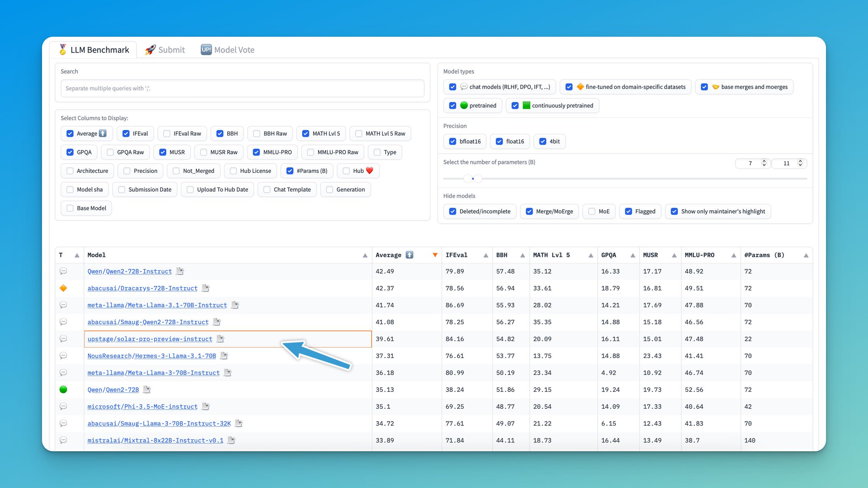Sort by Average using the orange arrow
The height and width of the screenshot is (488, 868).
(435, 255)
